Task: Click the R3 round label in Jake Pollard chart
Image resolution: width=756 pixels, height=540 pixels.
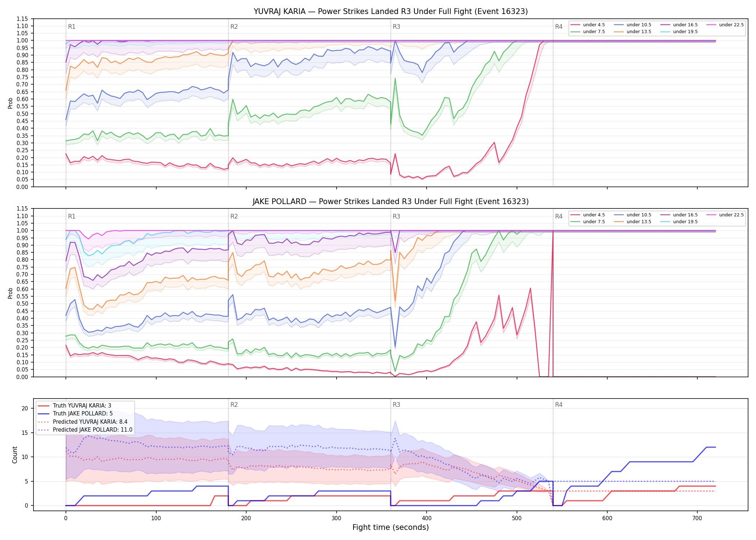Action: coord(396,216)
